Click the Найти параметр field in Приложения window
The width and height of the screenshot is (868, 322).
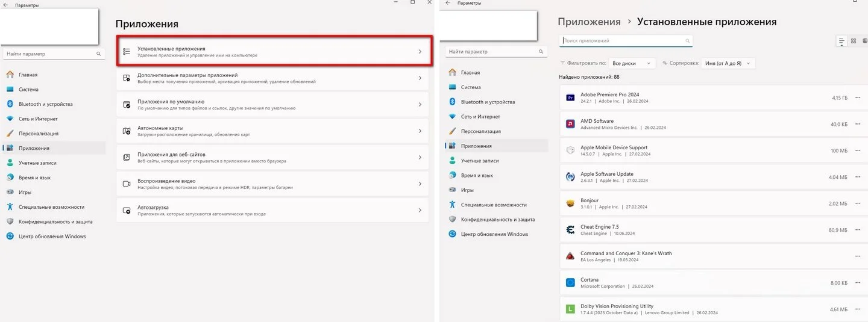(x=54, y=54)
